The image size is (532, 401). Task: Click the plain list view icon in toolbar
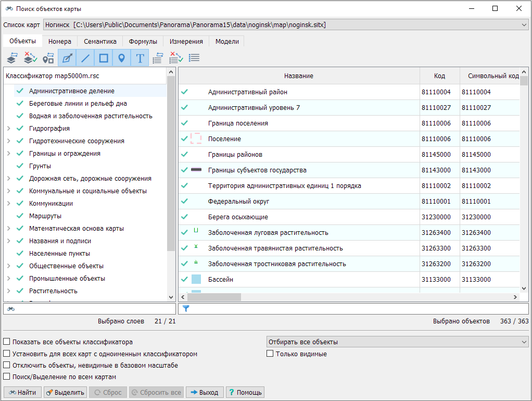tap(194, 58)
